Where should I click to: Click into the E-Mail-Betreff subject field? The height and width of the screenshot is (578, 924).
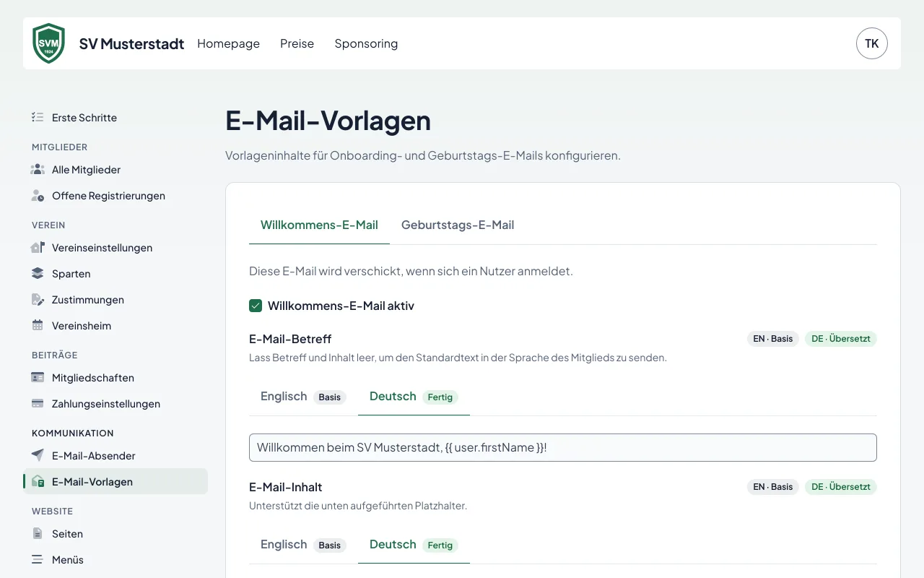coord(563,447)
